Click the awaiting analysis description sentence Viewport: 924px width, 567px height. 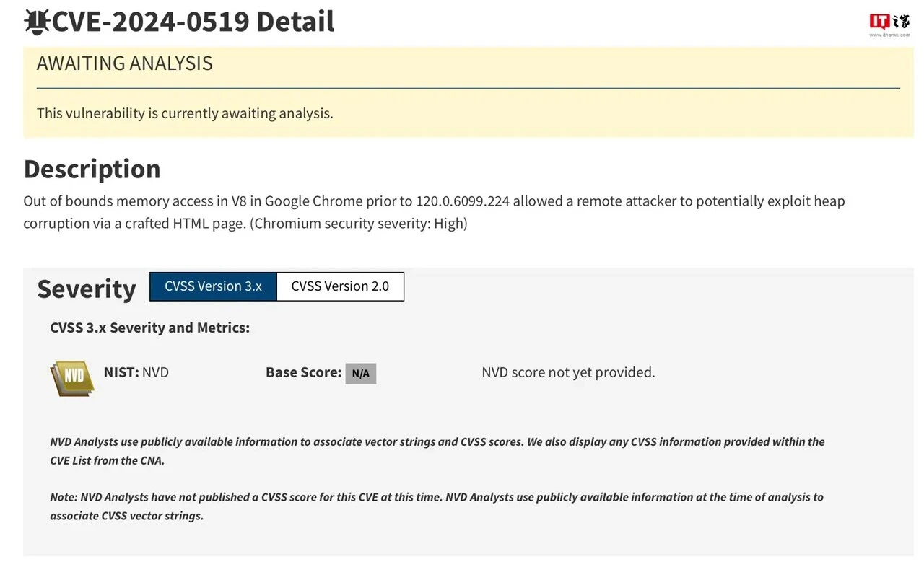185,113
